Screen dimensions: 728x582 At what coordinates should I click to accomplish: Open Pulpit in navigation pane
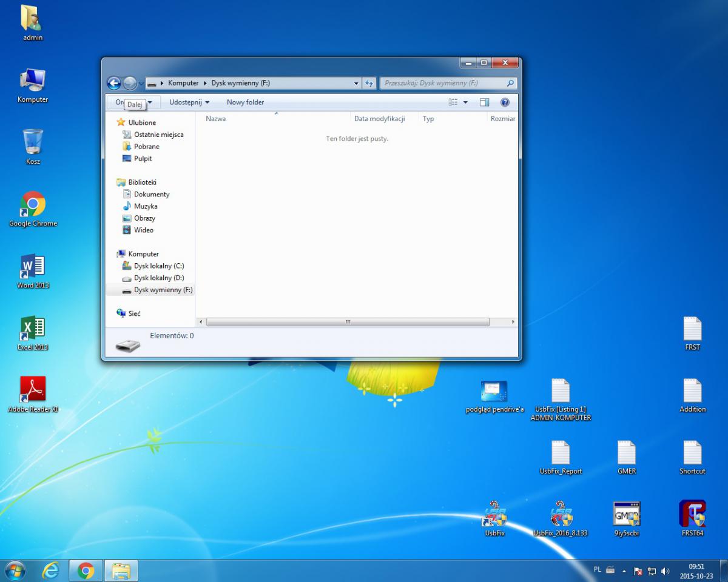[x=143, y=158]
